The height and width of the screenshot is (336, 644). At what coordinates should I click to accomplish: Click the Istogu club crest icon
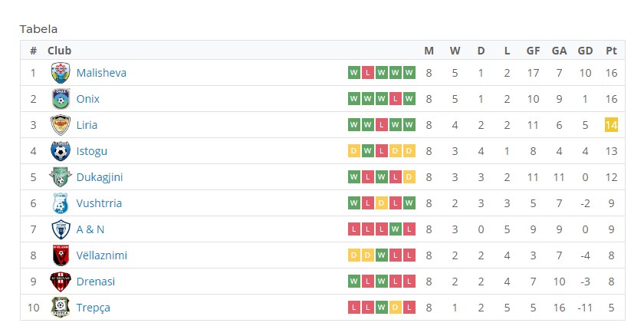coord(61,151)
